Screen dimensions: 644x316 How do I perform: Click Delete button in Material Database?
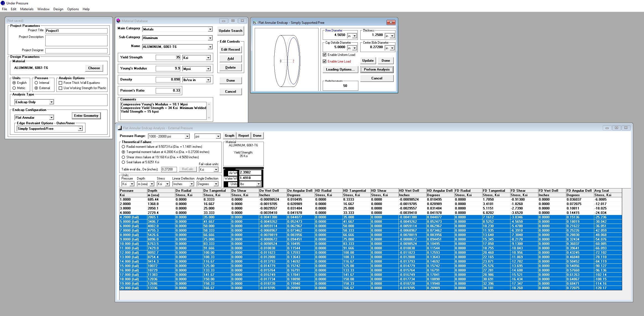coord(230,68)
